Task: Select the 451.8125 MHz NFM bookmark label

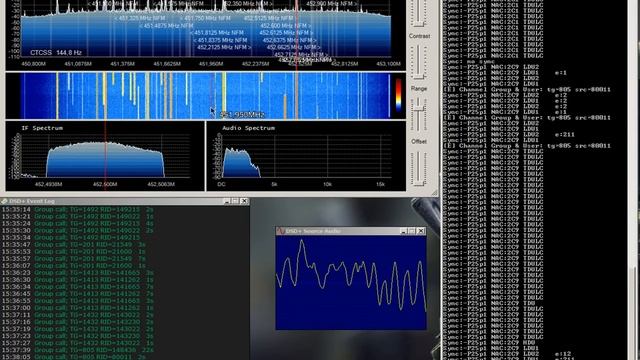Action: (217, 33)
